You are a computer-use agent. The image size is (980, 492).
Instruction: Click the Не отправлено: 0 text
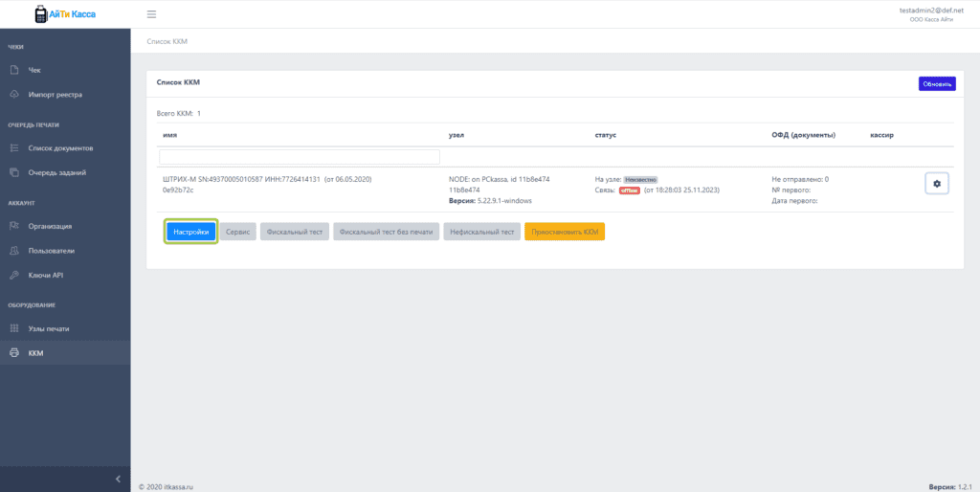point(800,179)
